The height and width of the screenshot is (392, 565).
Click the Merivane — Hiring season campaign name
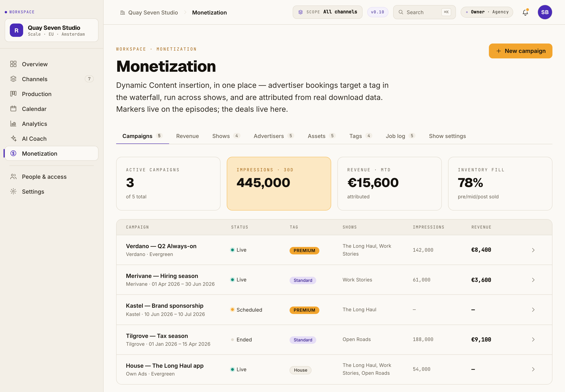[162, 276]
